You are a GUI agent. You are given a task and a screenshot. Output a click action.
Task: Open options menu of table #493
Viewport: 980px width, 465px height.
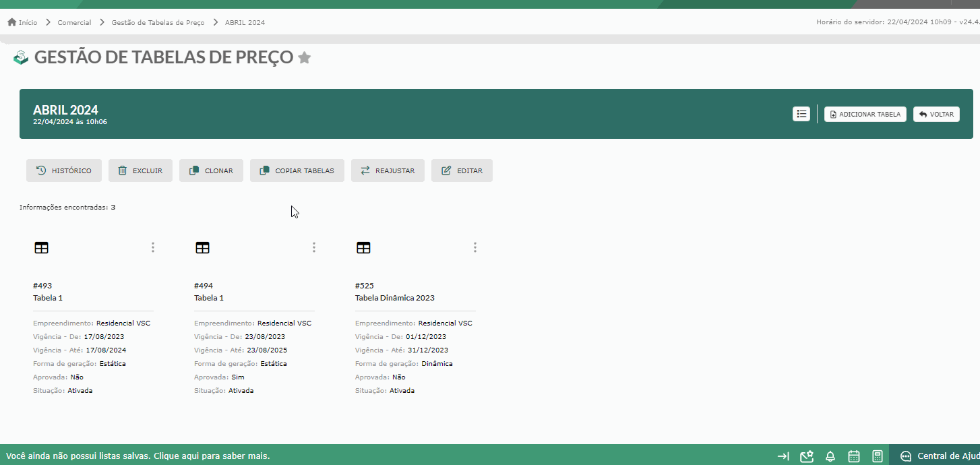tap(153, 247)
